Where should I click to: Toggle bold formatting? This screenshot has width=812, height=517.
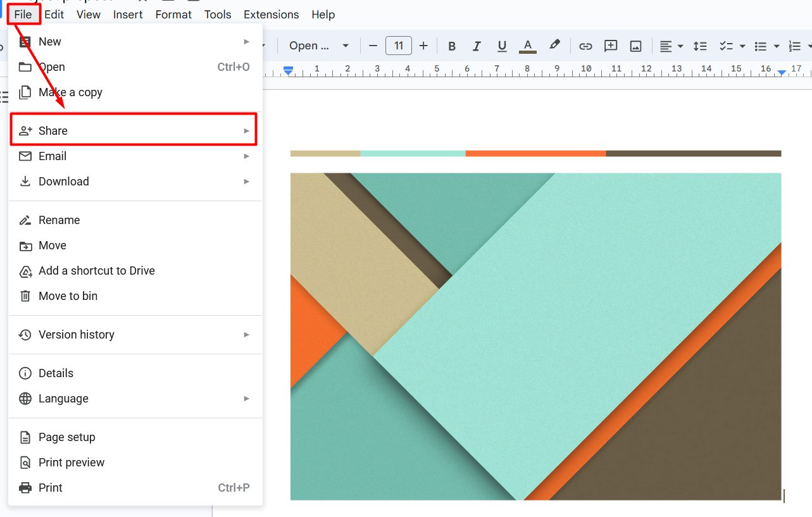coord(451,46)
